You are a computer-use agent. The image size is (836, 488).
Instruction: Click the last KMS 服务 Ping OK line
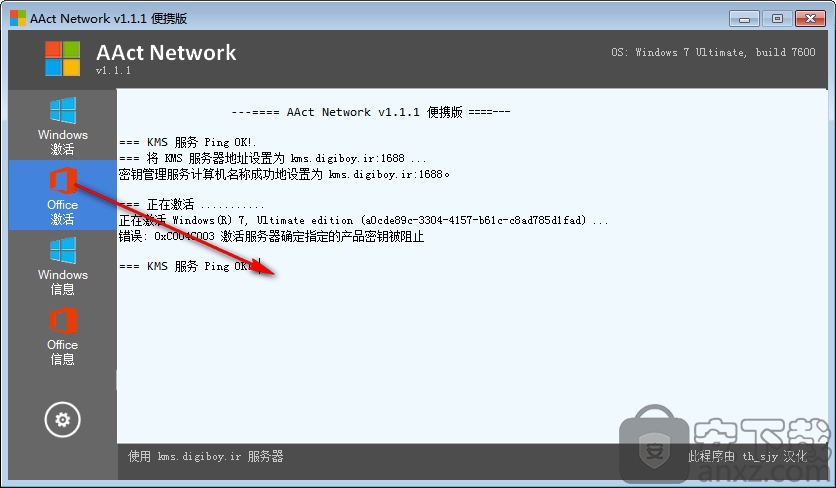189,266
